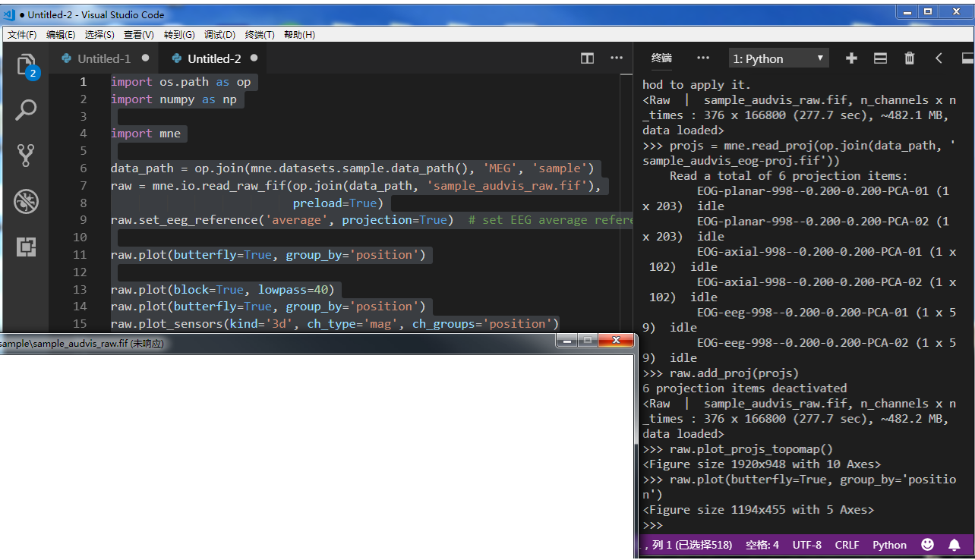Open the Extensions view

[27, 247]
